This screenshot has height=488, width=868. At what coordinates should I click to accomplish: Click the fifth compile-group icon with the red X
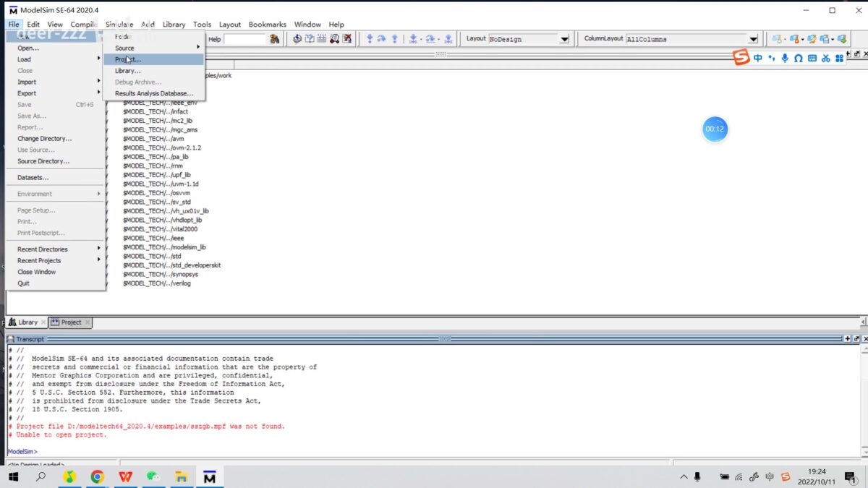coord(347,39)
